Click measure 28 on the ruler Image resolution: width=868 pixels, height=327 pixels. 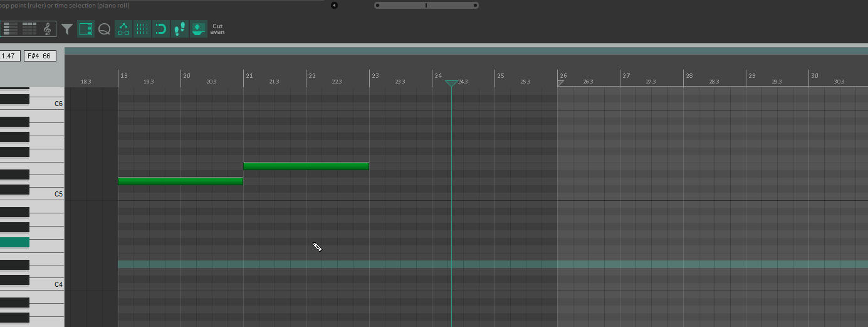coord(689,75)
